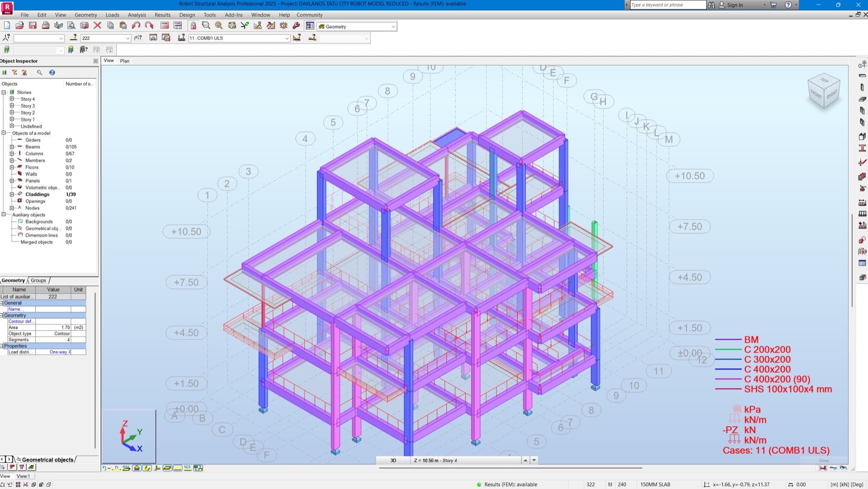Click the node selection query icon
The height and width of the screenshot is (489, 868).
pos(6,38)
